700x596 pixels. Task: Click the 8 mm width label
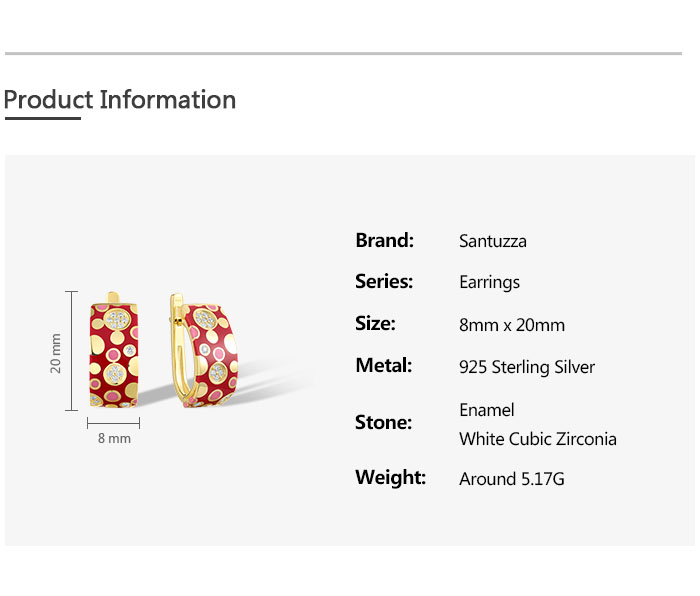tap(114, 438)
